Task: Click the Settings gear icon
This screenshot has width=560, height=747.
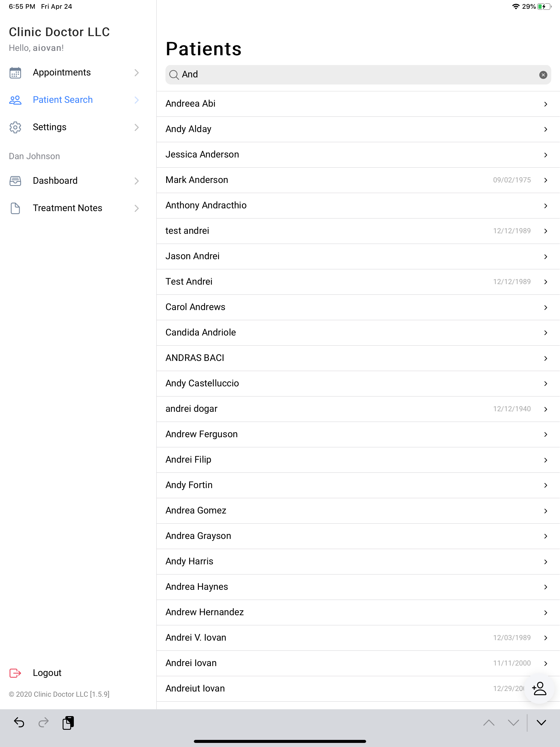Action: point(15,127)
